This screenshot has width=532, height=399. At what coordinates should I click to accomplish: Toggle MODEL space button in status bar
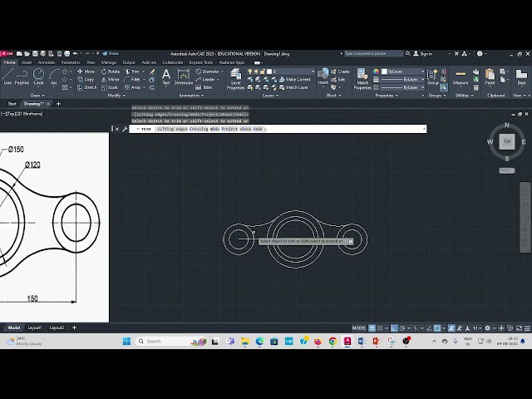tap(359, 328)
